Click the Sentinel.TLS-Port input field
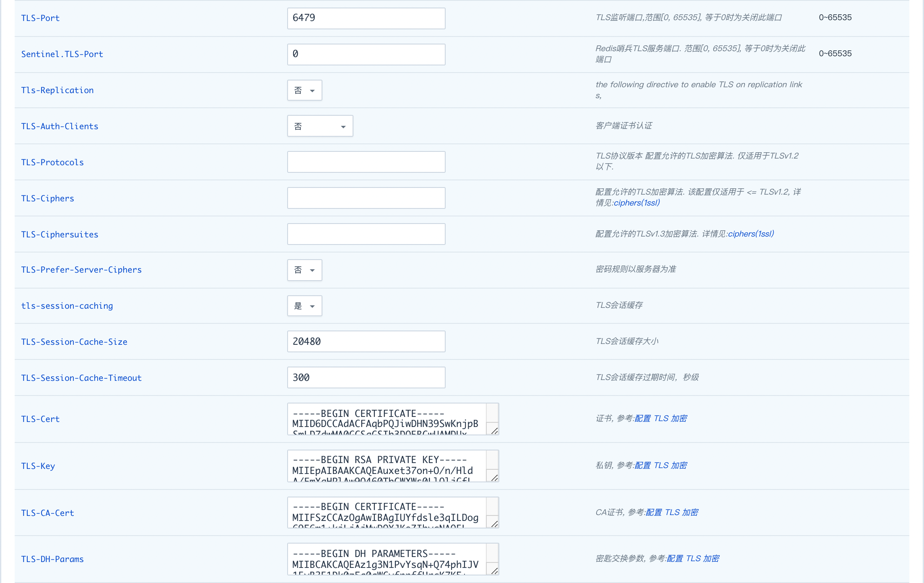924x583 pixels. coord(366,54)
